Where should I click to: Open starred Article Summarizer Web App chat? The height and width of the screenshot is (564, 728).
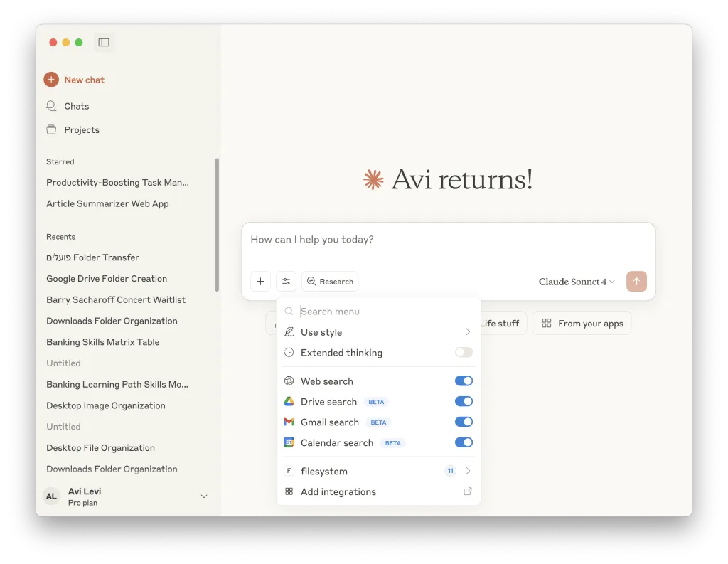click(107, 203)
